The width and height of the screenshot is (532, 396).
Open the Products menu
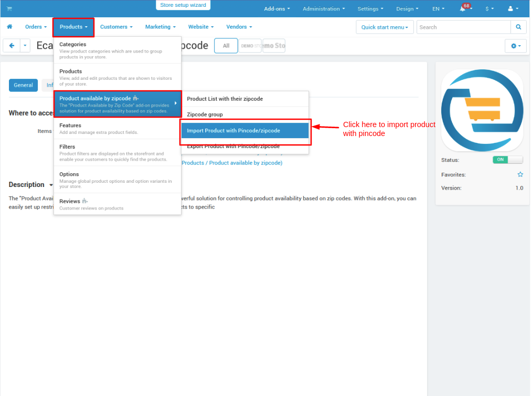pos(73,27)
